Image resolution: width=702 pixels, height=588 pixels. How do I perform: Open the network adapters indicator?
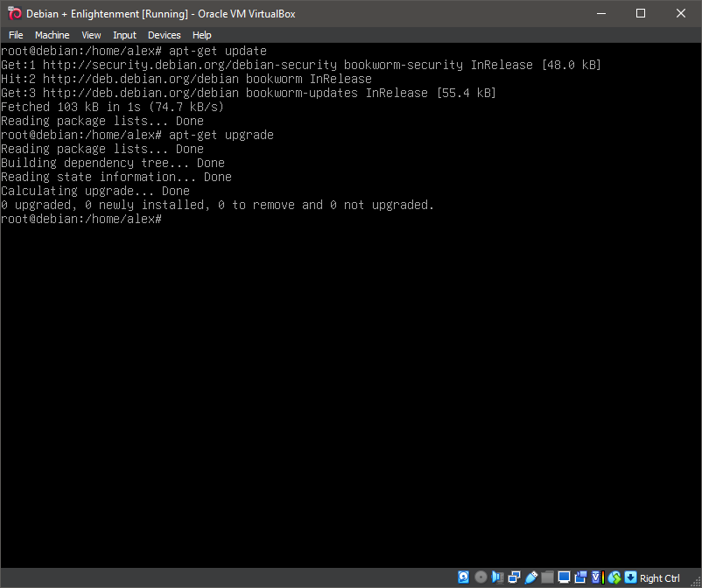[x=514, y=577]
